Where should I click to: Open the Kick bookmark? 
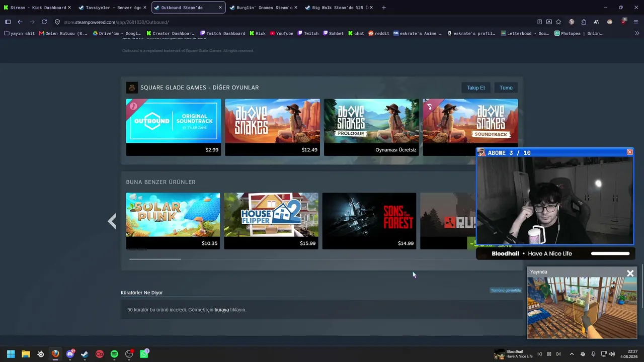point(258,34)
